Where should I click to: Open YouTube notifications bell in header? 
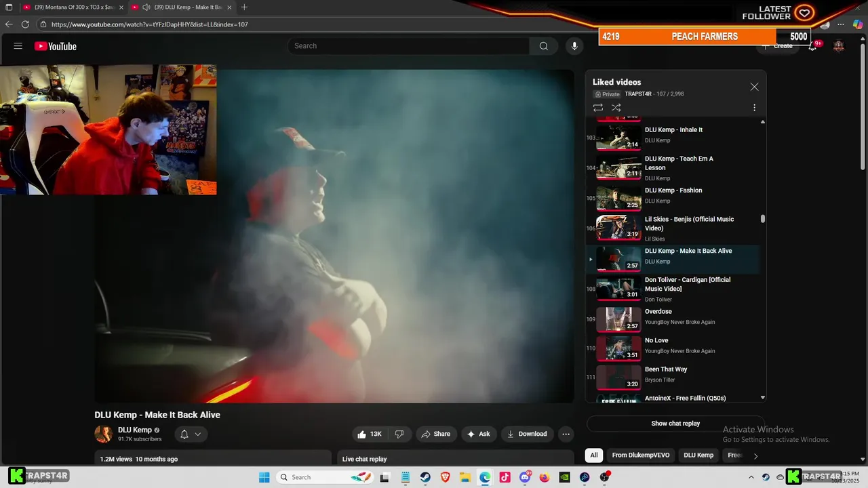click(x=813, y=46)
